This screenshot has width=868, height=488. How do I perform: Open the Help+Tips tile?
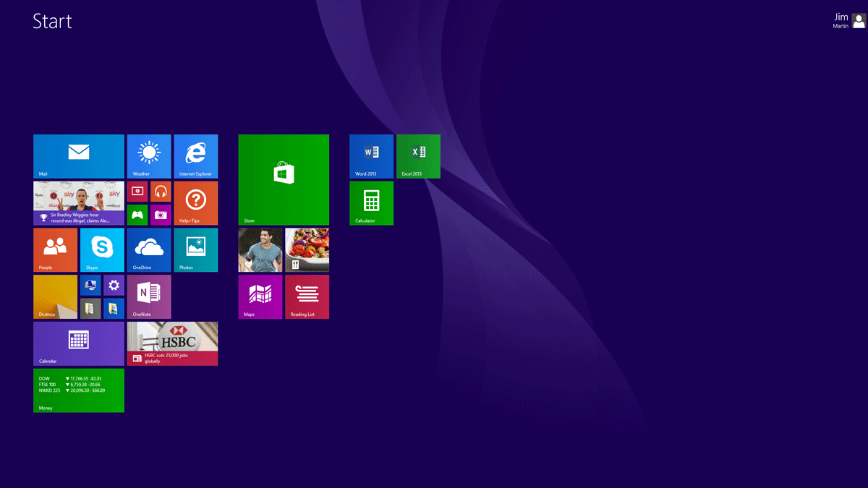click(x=195, y=202)
